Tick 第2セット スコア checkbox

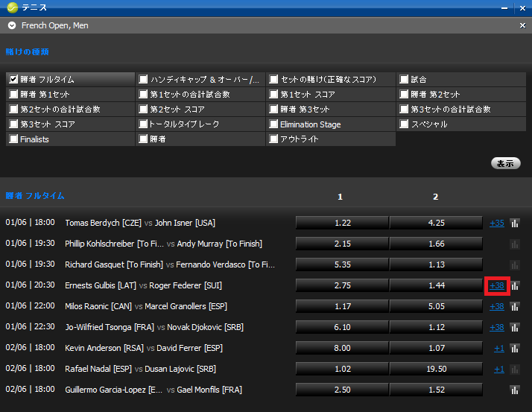143,109
